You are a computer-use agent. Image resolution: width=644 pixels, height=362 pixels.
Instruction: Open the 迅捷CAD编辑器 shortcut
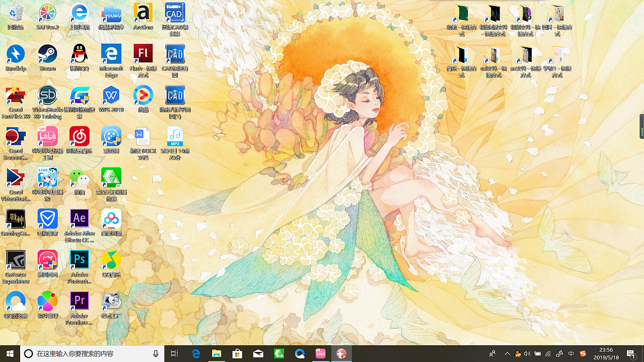[175, 20]
